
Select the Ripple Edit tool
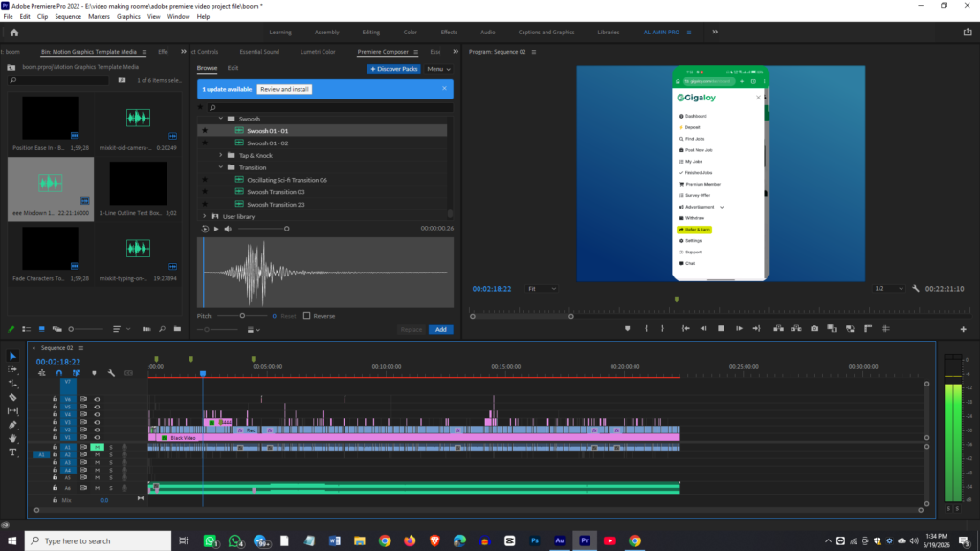pyautogui.click(x=12, y=383)
